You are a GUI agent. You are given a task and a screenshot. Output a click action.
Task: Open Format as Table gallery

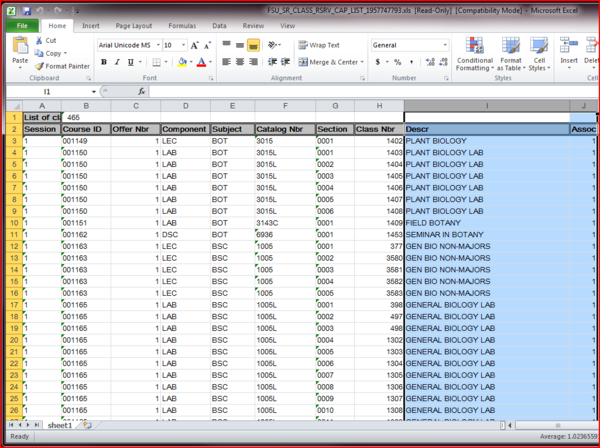coord(511,54)
